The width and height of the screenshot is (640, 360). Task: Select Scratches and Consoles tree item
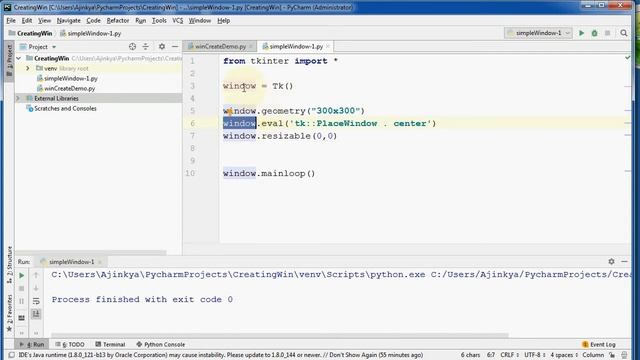(x=62, y=109)
